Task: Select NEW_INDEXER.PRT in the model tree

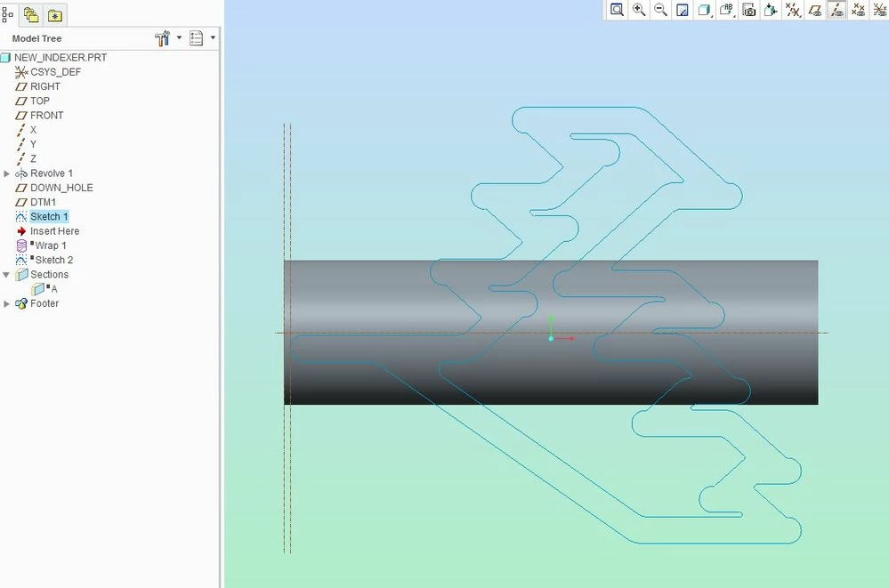Action: pos(61,57)
